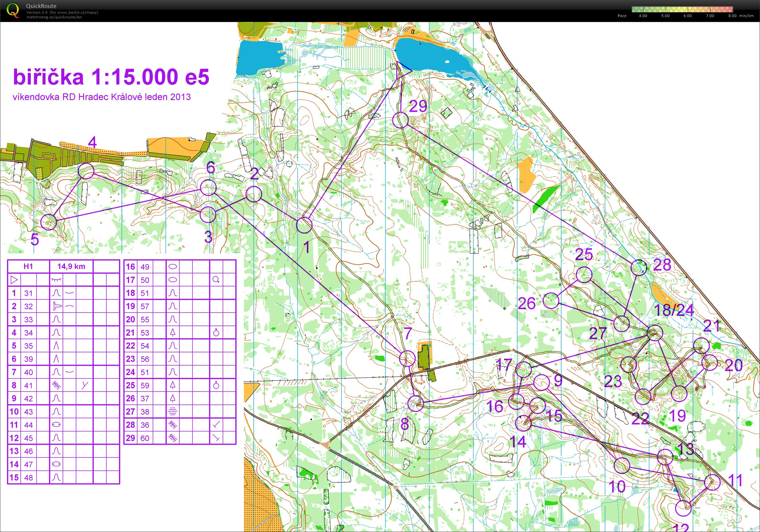Select control circle 6 on the map
Viewport: 760px width, 532px height.
click(208, 187)
